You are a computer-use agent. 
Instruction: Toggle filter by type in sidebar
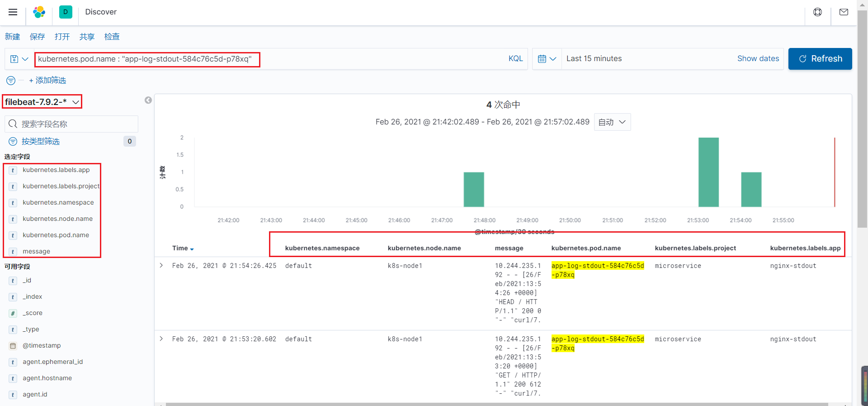[x=41, y=142]
